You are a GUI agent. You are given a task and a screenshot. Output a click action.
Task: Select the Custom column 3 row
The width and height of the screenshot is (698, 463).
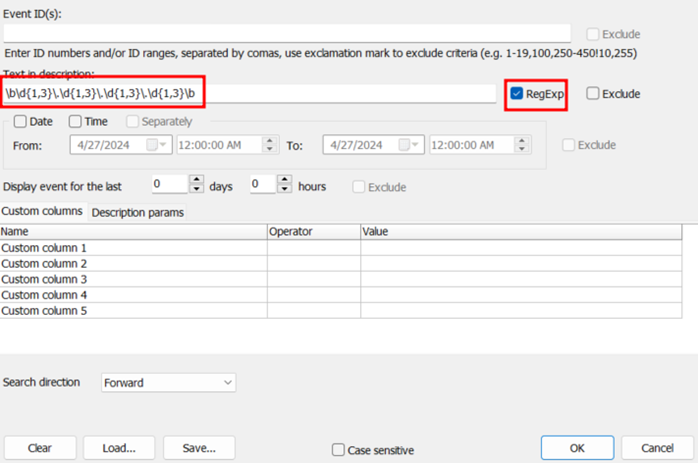click(x=341, y=279)
